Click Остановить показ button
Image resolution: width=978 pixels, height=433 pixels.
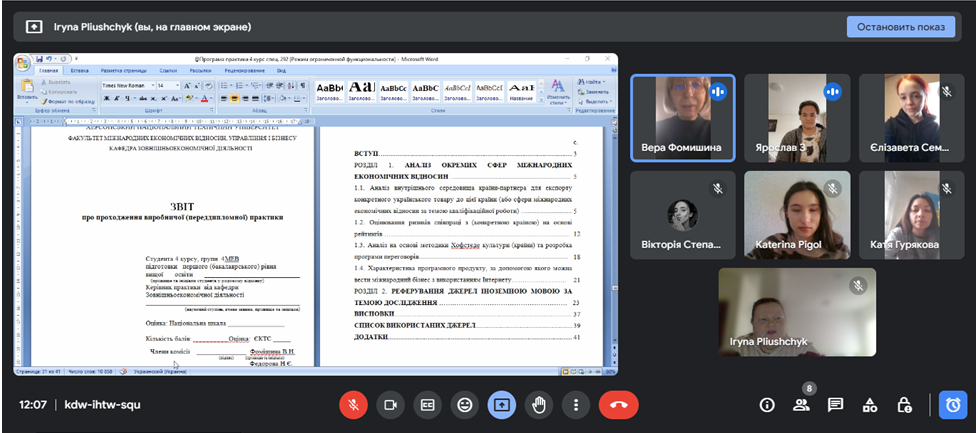tap(901, 27)
